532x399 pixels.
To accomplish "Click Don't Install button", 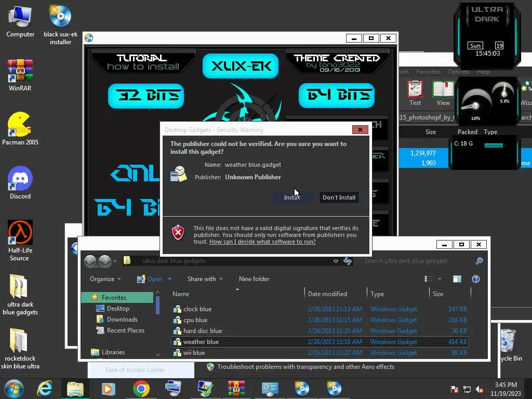I will (339, 197).
